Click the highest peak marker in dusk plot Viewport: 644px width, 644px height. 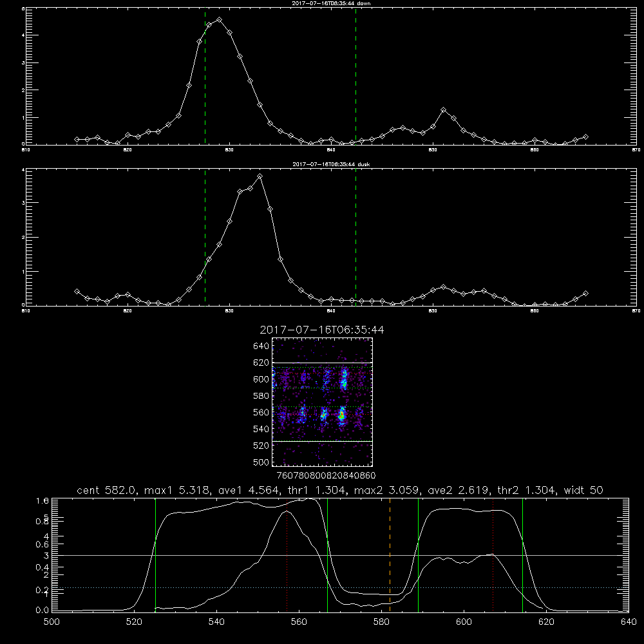(x=260, y=176)
